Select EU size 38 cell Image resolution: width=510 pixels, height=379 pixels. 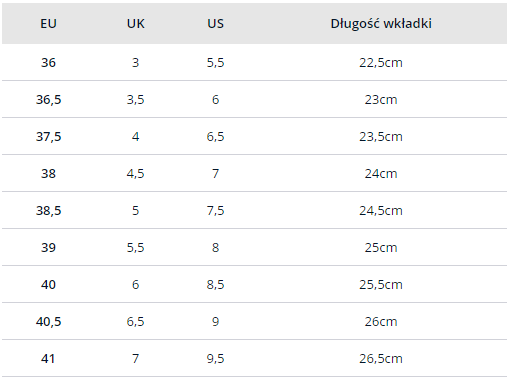48,174
